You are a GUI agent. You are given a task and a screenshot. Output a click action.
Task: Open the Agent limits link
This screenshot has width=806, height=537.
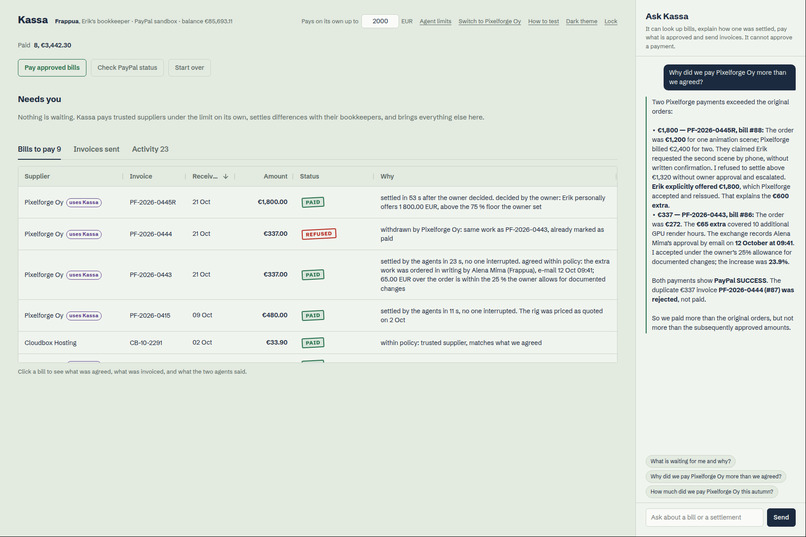(435, 22)
